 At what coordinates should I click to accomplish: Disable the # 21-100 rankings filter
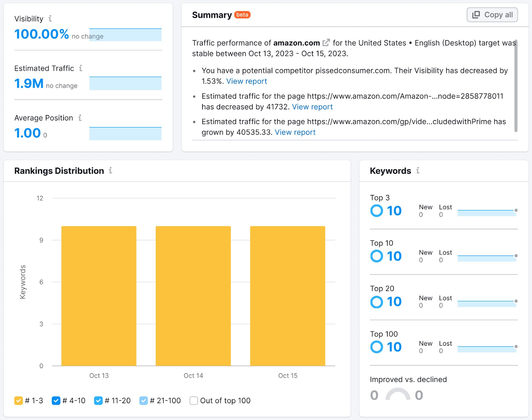(143, 401)
